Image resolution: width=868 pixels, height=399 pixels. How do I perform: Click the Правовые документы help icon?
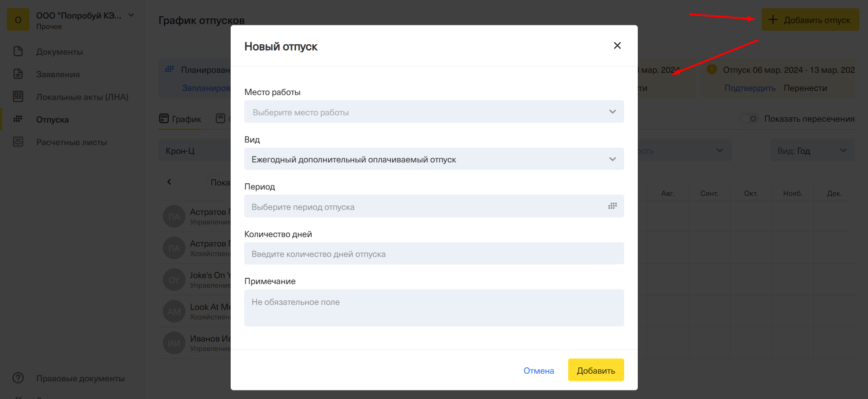click(x=18, y=378)
